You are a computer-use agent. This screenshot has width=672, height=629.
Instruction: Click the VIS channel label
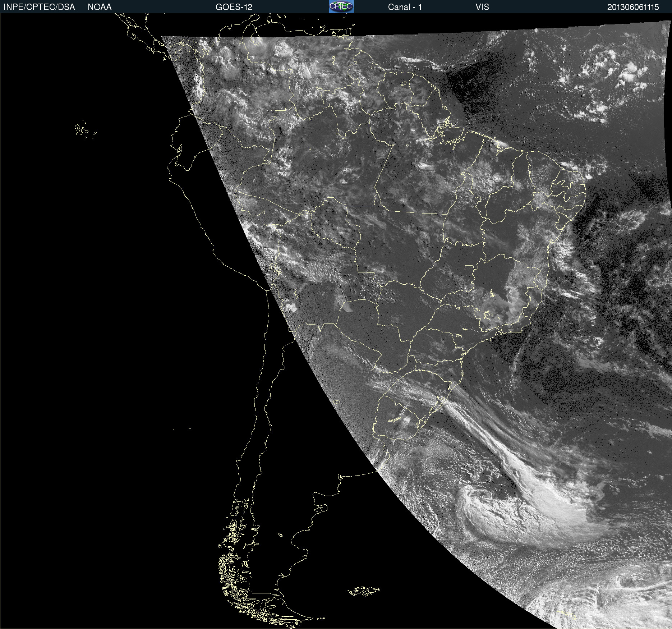[482, 7]
